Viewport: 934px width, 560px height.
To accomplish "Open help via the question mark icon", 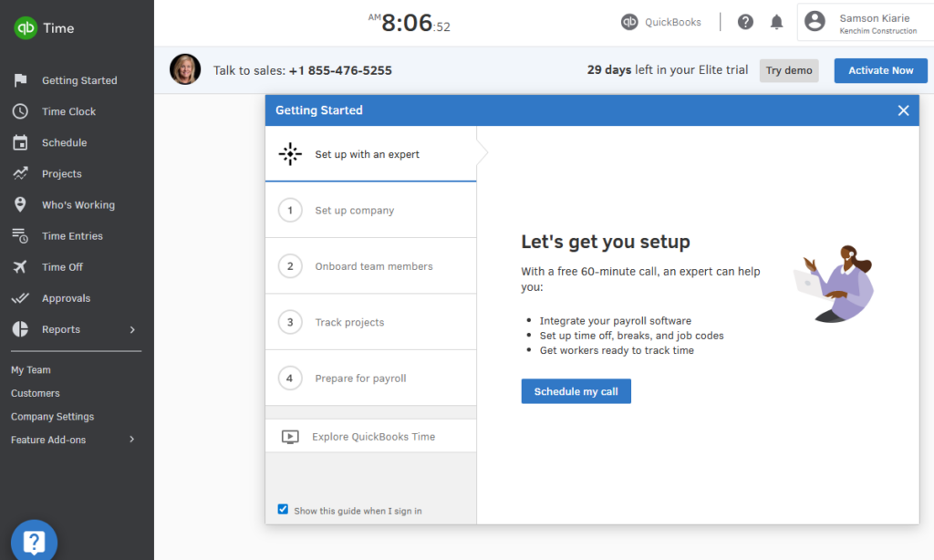I will 745,22.
